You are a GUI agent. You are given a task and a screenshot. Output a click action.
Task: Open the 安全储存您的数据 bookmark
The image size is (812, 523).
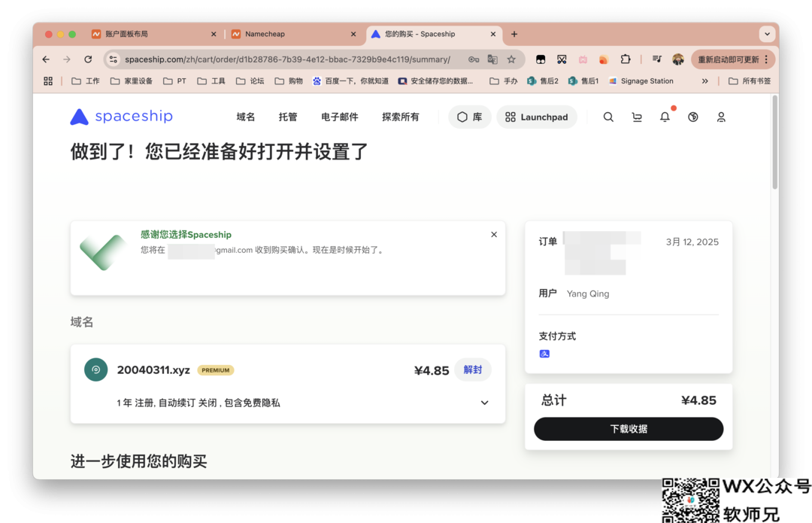(435, 81)
